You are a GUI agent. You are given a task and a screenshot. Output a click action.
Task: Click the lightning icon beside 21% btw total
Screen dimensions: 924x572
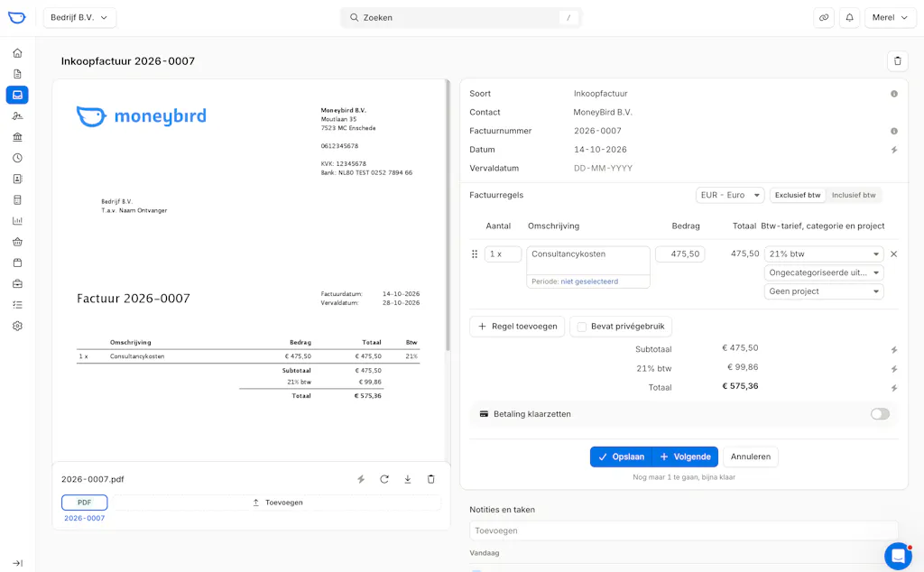point(894,369)
